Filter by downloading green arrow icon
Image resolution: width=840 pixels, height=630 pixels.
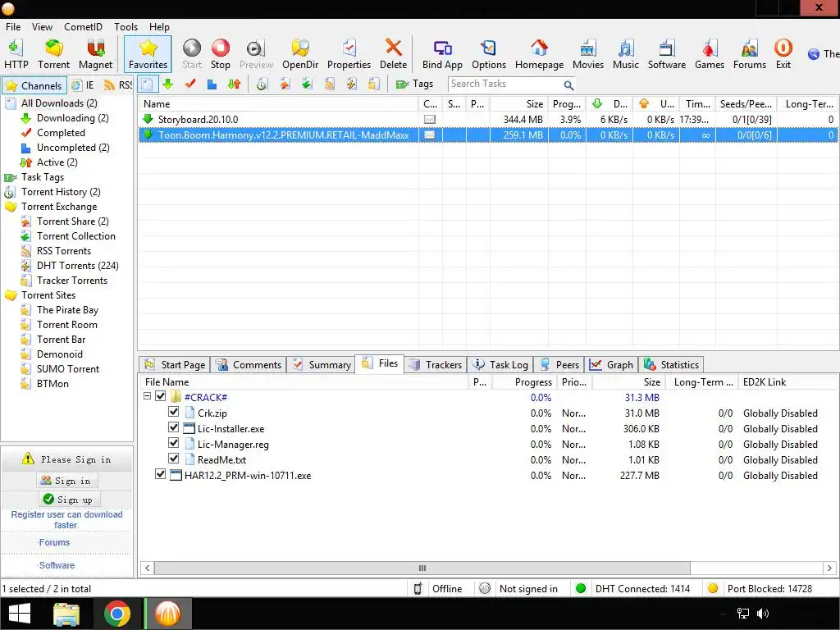coord(168,84)
